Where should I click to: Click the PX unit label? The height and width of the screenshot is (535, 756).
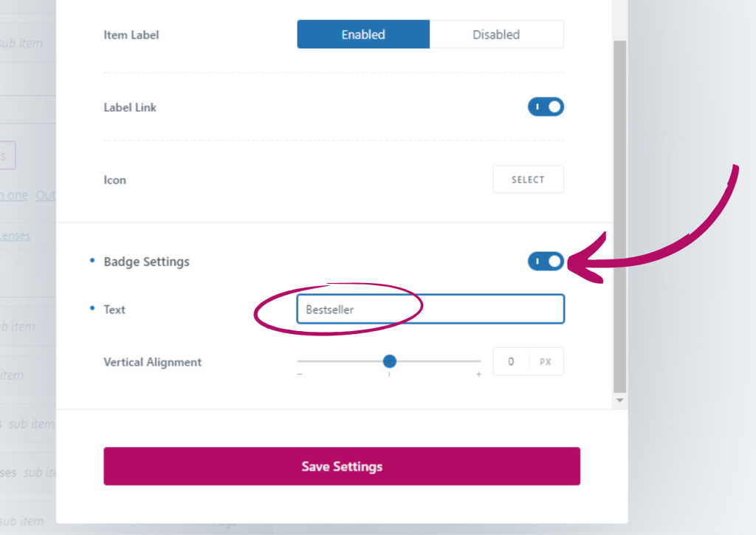coord(546,362)
